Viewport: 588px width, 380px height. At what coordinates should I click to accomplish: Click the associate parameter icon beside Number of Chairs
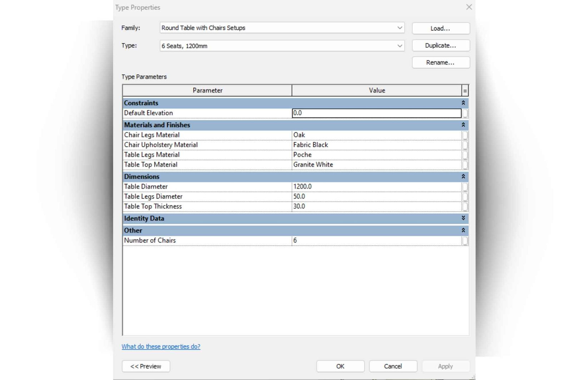[465, 240]
